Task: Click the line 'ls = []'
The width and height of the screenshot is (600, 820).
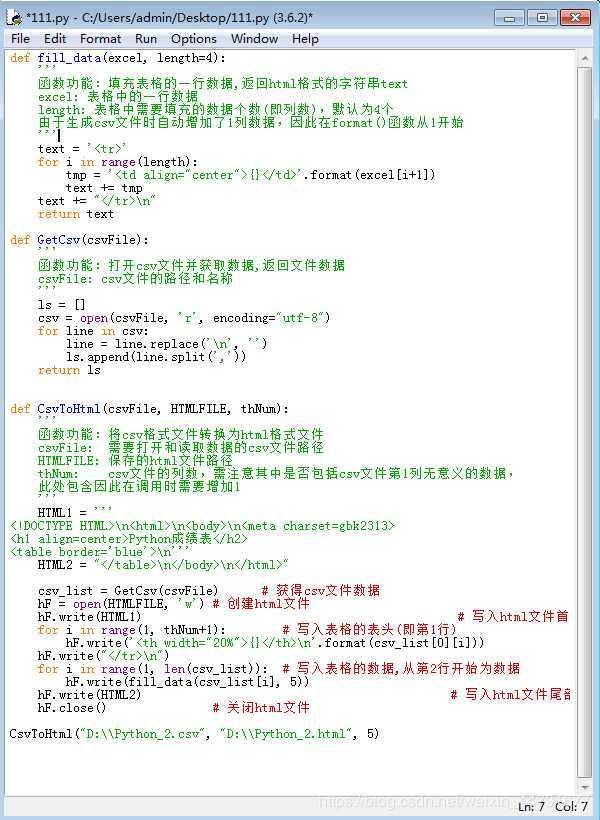Action: click(x=62, y=305)
